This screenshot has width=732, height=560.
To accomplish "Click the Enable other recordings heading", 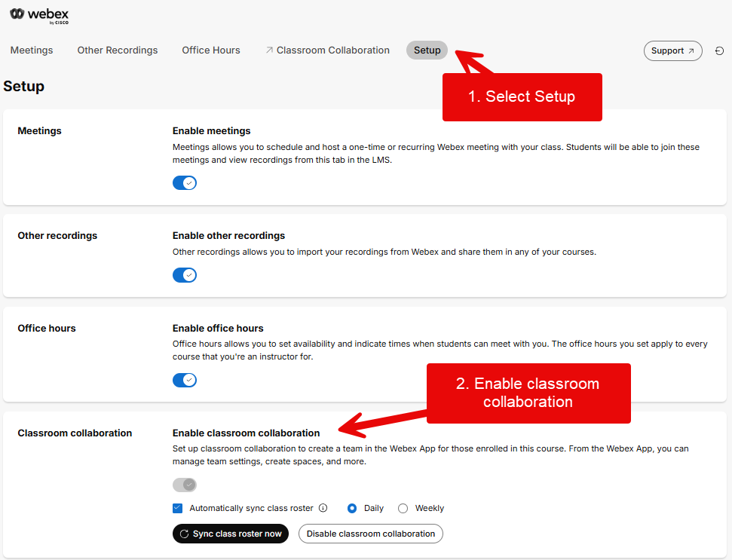I will (x=228, y=236).
